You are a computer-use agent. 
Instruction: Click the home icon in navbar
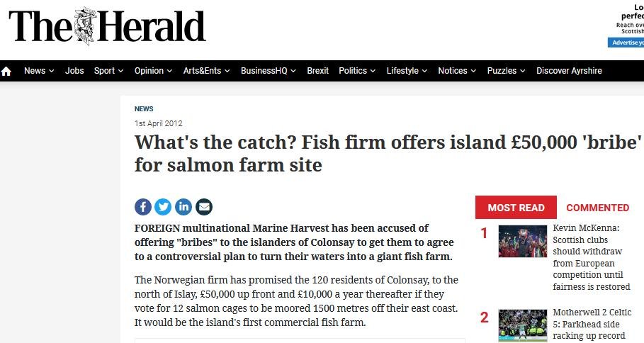(6, 71)
